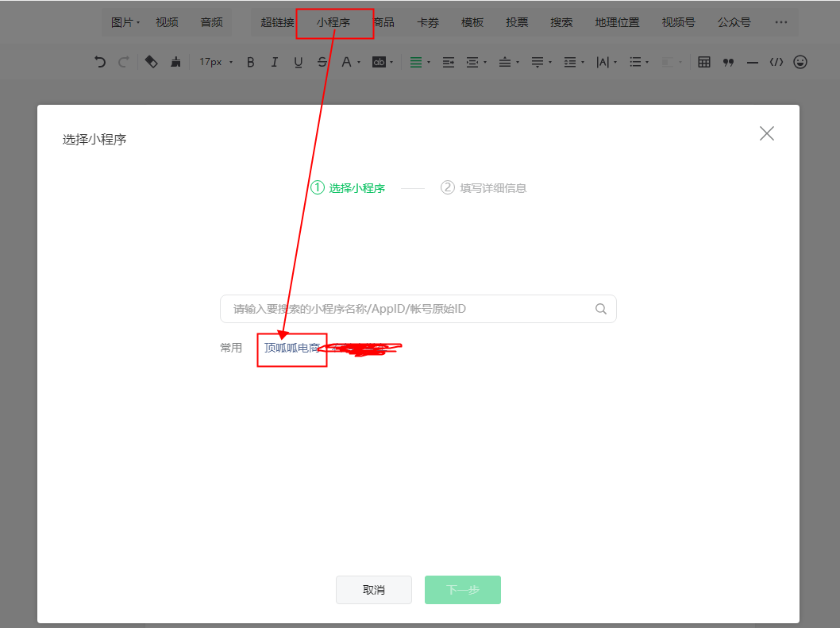Toggle underline formatting
840x628 pixels.
tap(298, 62)
